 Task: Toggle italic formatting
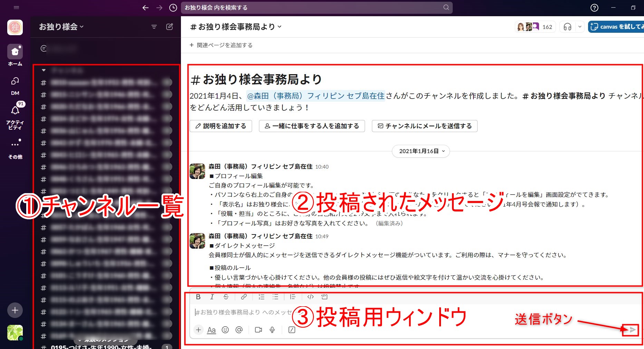212,297
